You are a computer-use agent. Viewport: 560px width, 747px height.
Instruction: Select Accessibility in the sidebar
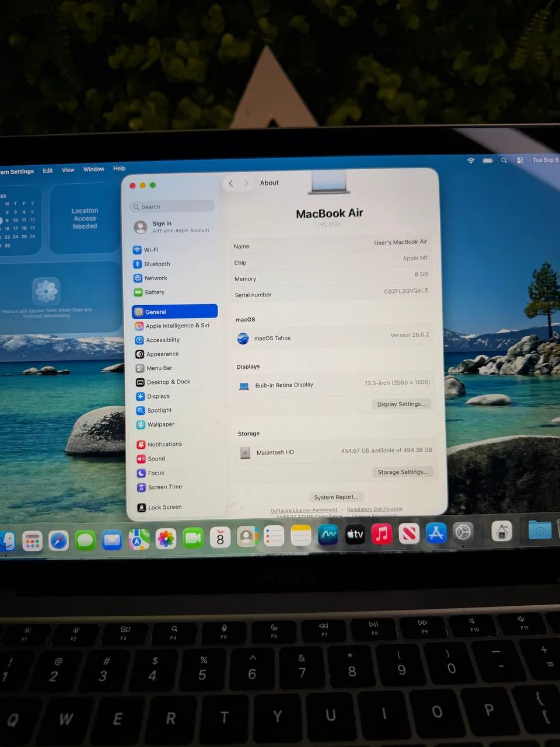pos(157,340)
